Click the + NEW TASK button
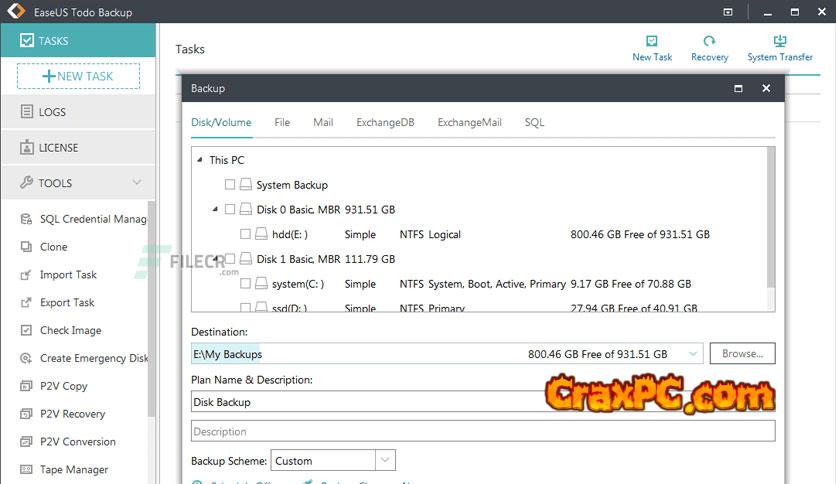 click(x=78, y=76)
